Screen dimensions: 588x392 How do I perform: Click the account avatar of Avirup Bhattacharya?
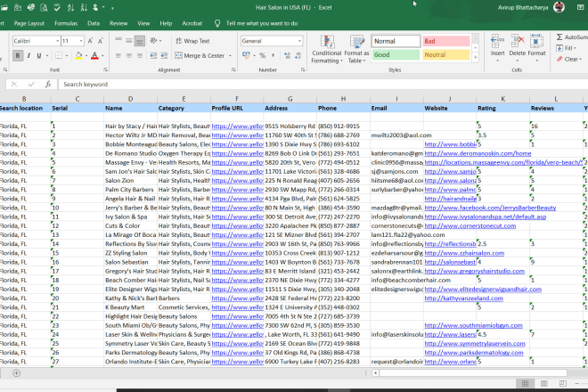click(x=559, y=7)
